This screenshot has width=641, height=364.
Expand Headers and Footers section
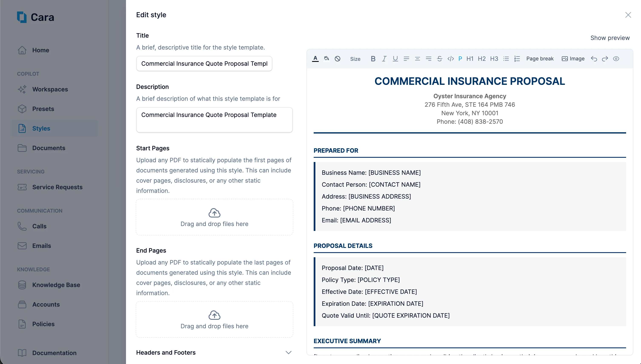coord(215,353)
